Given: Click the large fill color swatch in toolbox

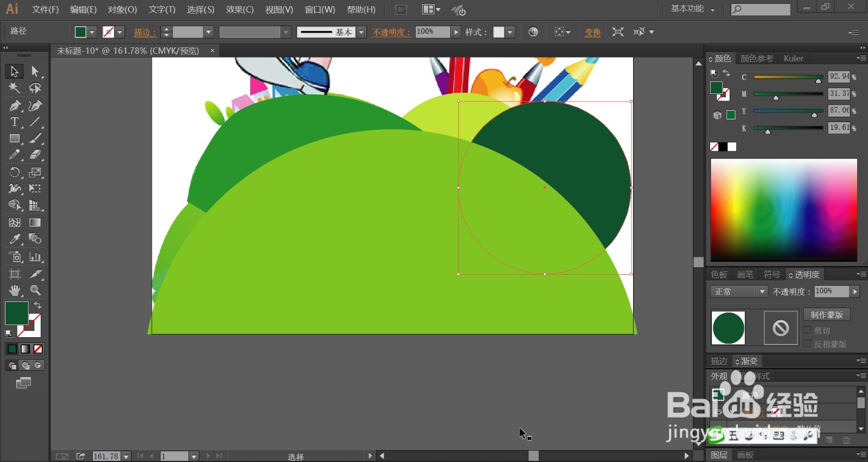Looking at the screenshot, I should [16, 313].
